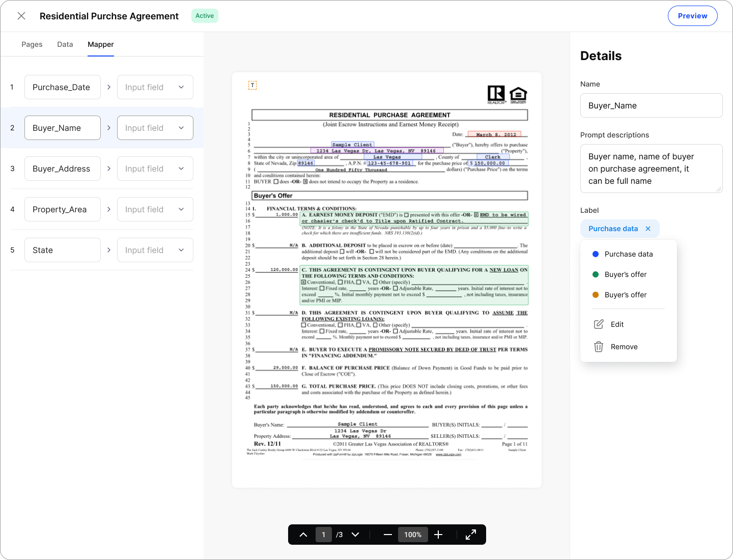Open Input field dropdown for Buyer_Address
Screen dimensions: 733x560
155,169
